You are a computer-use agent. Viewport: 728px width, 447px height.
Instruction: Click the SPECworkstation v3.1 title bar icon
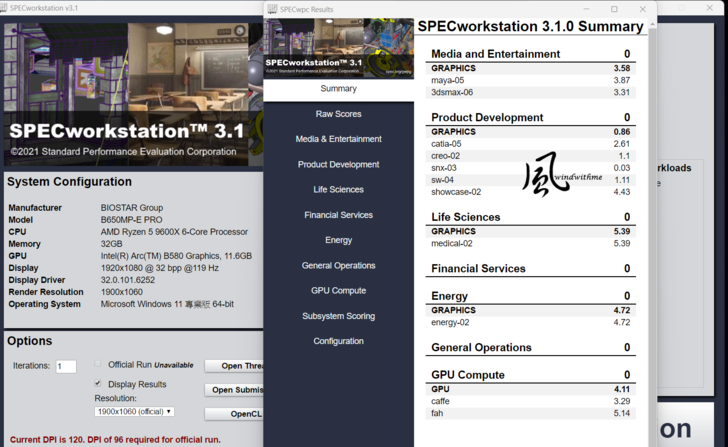pos(4,8)
